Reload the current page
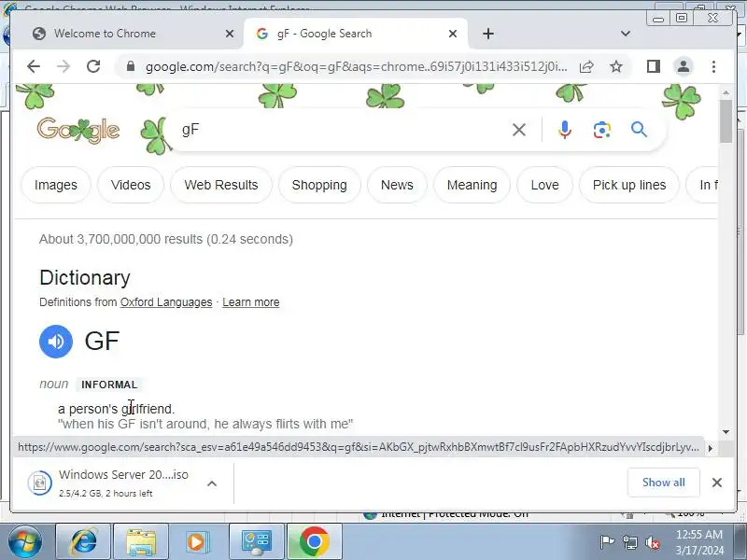This screenshot has width=747, height=560. (x=93, y=66)
